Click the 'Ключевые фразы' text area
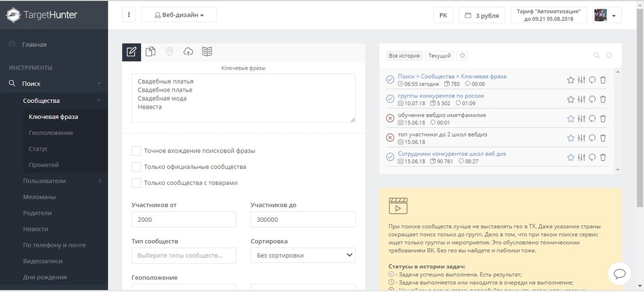Viewport: 644px width, 292px height. (244, 98)
